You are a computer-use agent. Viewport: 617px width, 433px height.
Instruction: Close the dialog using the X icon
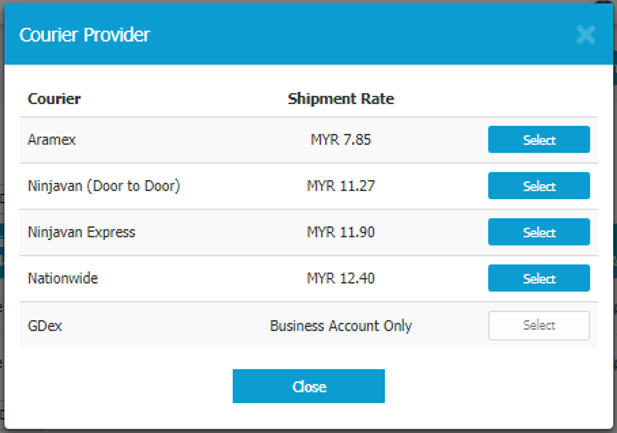pyautogui.click(x=586, y=36)
